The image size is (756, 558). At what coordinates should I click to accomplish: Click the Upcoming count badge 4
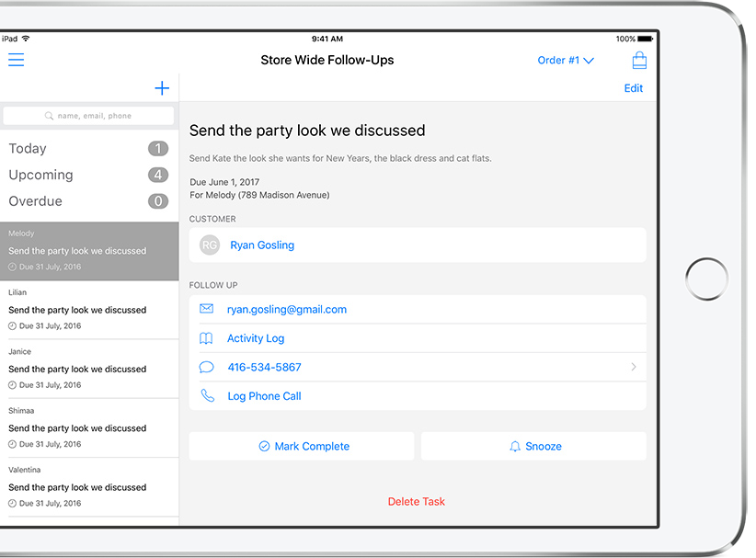pos(158,175)
